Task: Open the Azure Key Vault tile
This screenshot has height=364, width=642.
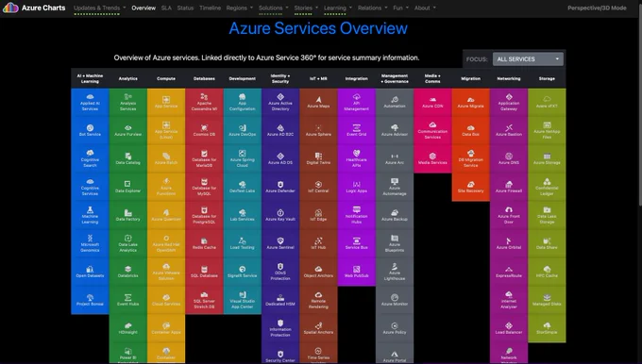Action: pyautogui.click(x=280, y=215)
